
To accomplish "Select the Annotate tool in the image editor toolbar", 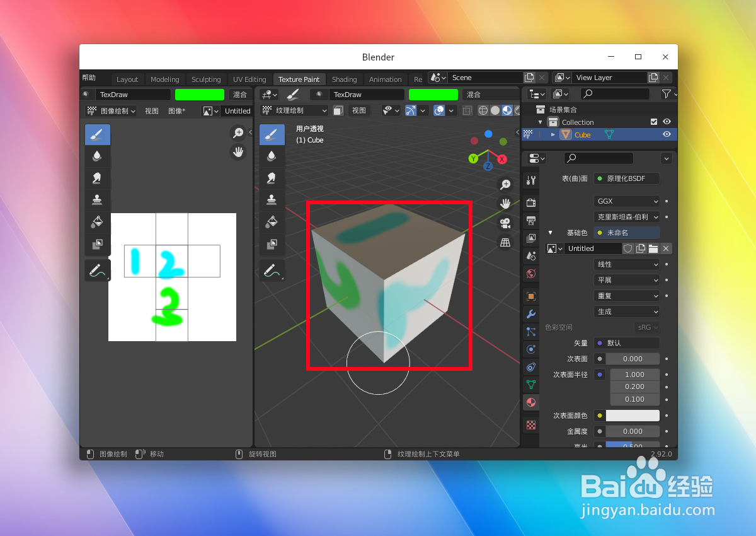I will tap(98, 271).
